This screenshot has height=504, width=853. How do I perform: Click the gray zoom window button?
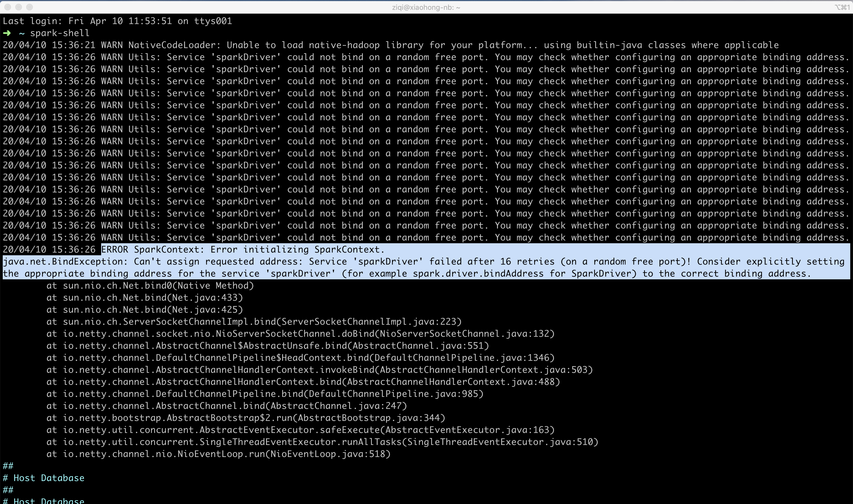click(x=30, y=7)
